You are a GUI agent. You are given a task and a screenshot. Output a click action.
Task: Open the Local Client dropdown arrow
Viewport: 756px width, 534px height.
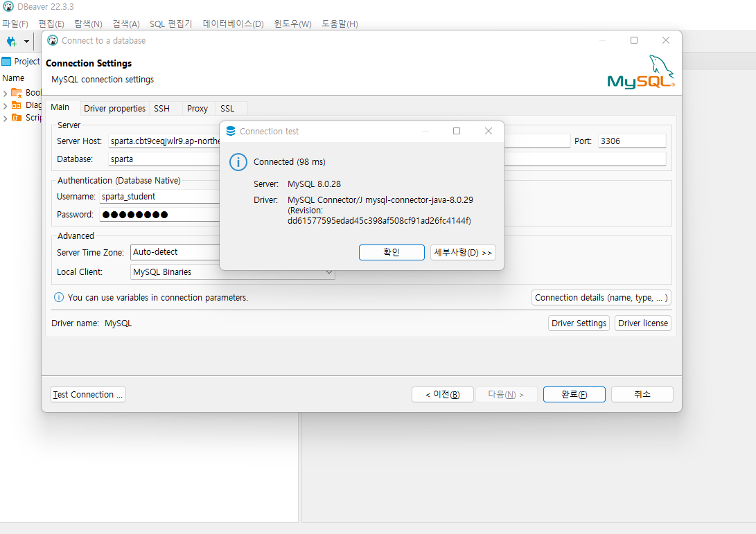pyautogui.click(x=329, y=272)
